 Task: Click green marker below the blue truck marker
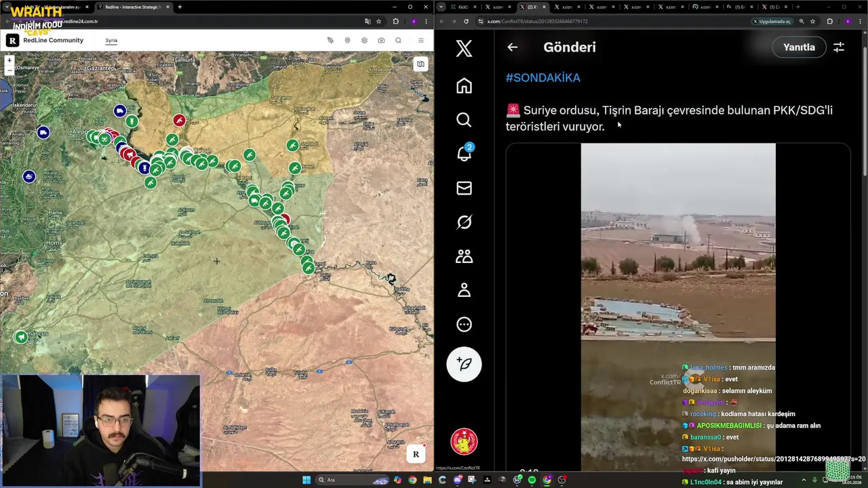132,121
